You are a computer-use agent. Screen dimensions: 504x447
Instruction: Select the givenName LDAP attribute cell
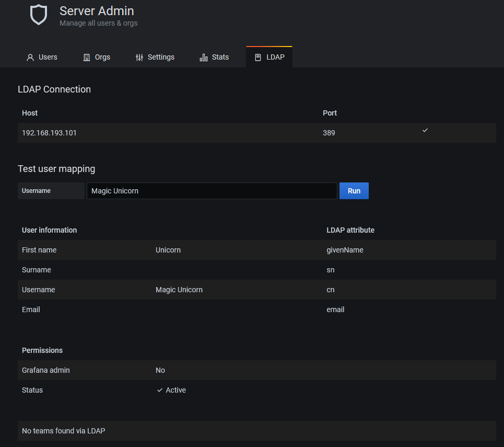click(345, 250)
